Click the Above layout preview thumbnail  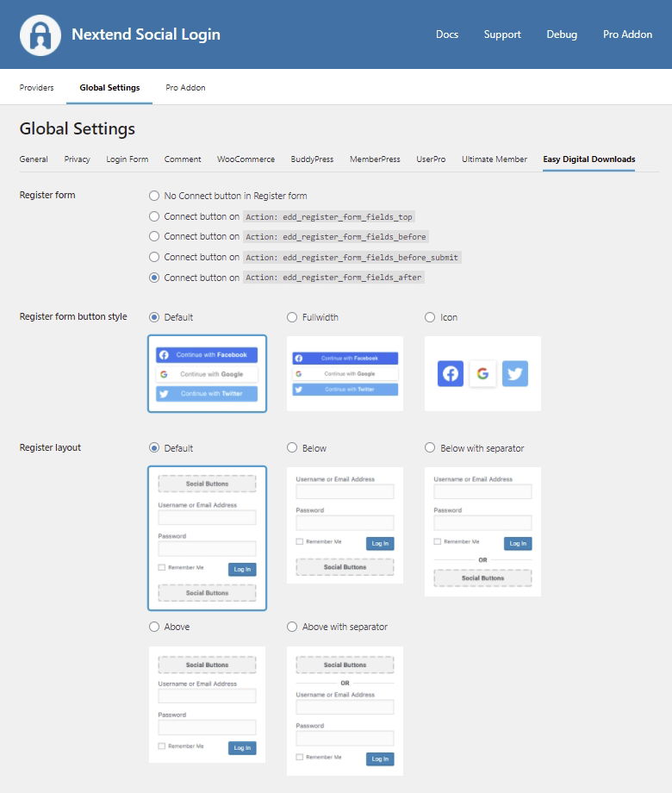pos(207,704)
